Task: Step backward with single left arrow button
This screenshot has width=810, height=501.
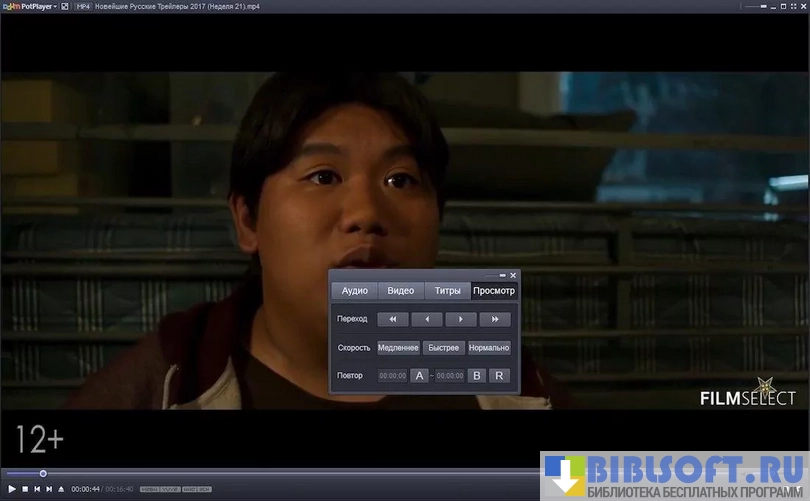Action: tap(427, 319)
